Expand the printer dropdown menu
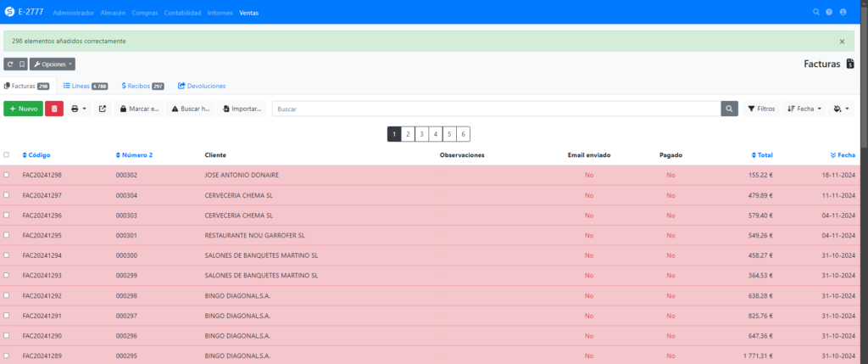Image resolution: width=868 pixels, height=364 pixels. click(x=79, y=109)
